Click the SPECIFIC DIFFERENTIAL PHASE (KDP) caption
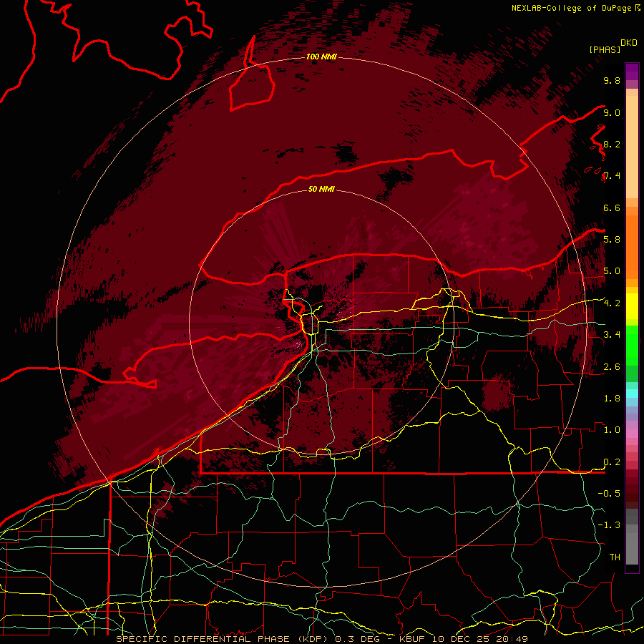This screenshot has height=644, width=644. tap(223, 639)
